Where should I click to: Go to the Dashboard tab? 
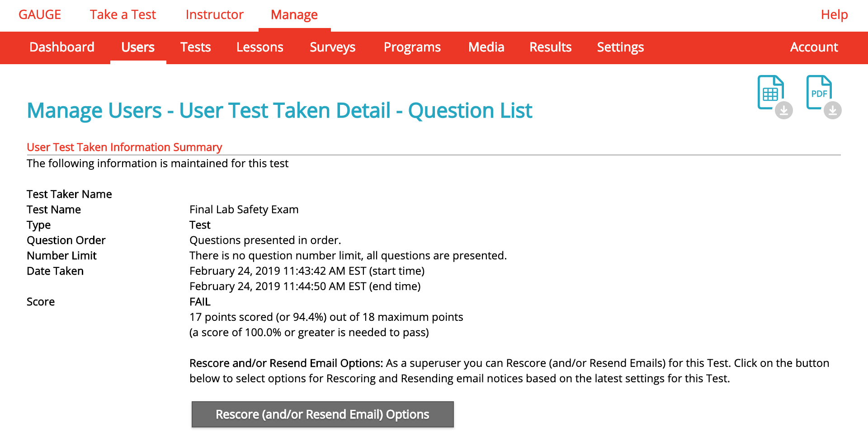tap(61, 47)
